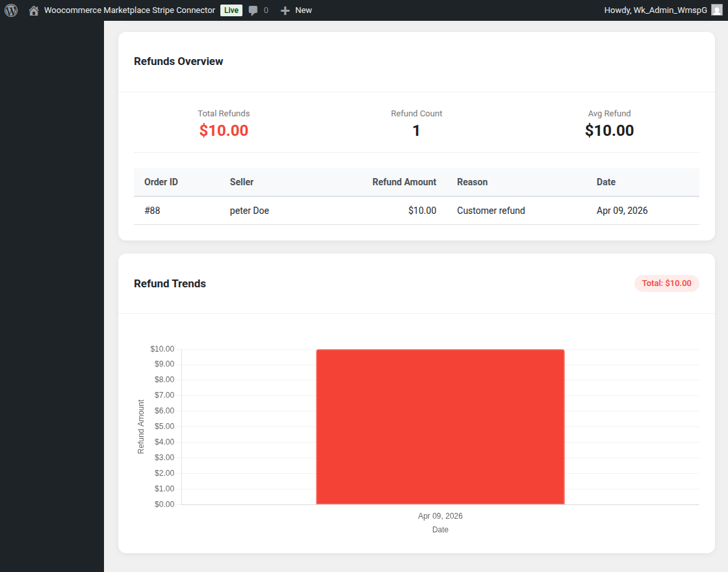Click the Seller column header
This screenshot has height=572, width=728.
point(242,182)
